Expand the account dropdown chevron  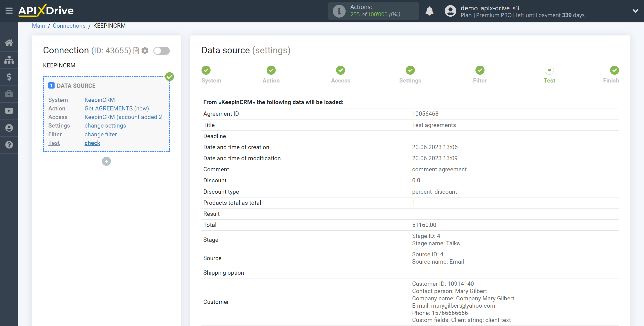point(635,11)
